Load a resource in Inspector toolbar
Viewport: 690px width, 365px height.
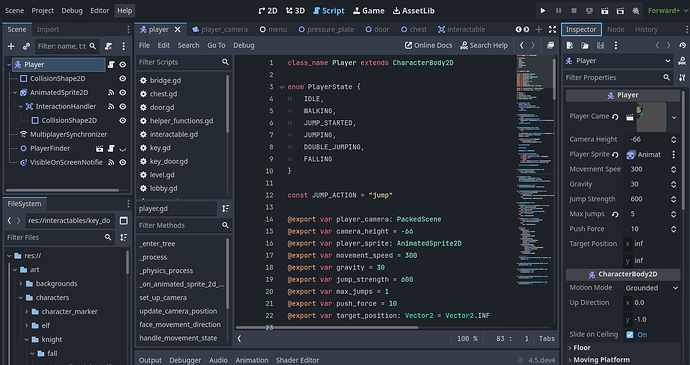tap(585, 45)
